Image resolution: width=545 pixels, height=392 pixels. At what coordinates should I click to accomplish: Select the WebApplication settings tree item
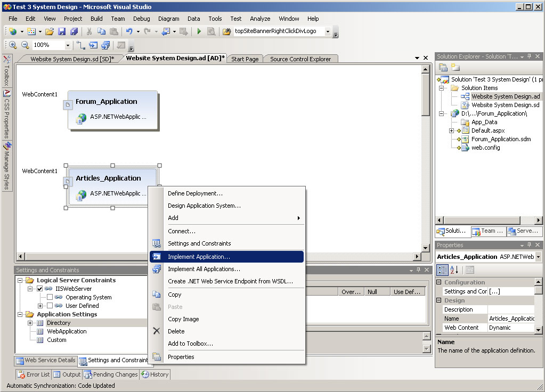point(67,331)
